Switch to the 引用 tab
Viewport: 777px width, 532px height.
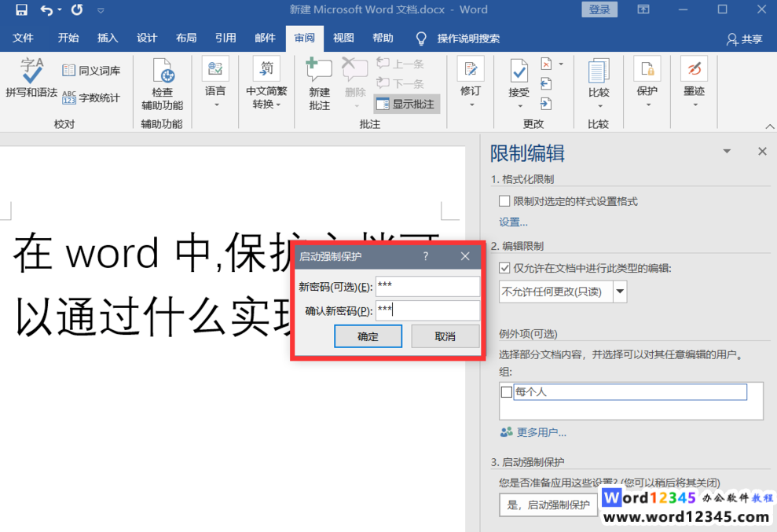point(225,39)
